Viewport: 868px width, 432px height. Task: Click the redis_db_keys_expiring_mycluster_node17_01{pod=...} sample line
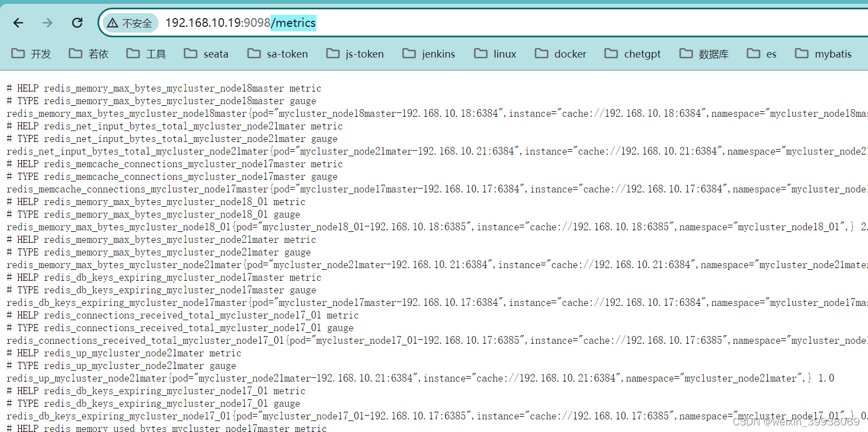pos(437,416)
